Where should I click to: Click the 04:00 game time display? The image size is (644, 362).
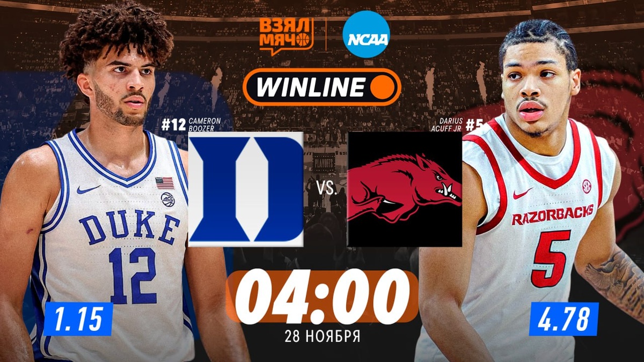(323, 297)
